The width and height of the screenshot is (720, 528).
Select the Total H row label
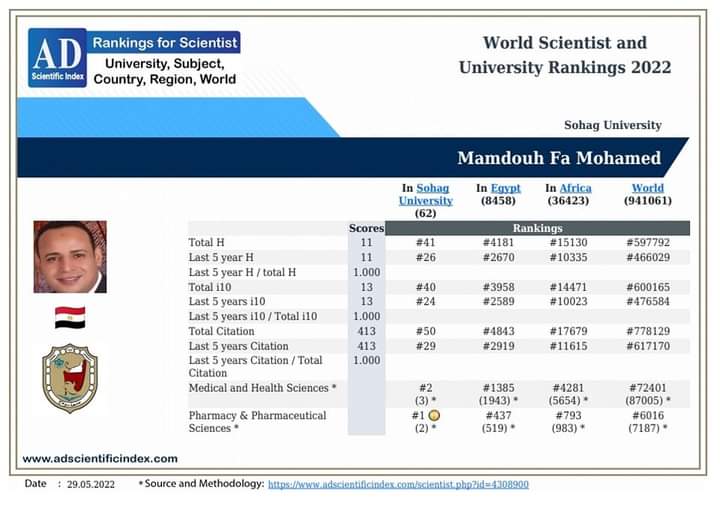(x=208, y=242)
